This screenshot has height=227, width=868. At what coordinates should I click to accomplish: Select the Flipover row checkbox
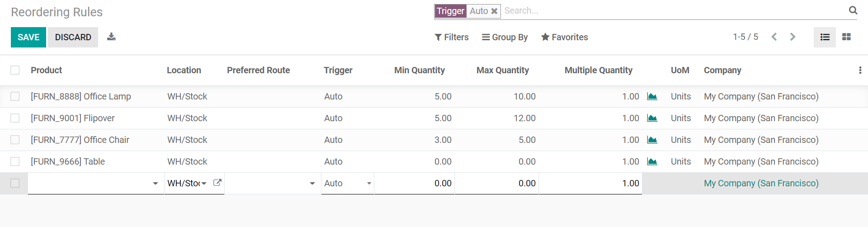(x=15, y=118)
